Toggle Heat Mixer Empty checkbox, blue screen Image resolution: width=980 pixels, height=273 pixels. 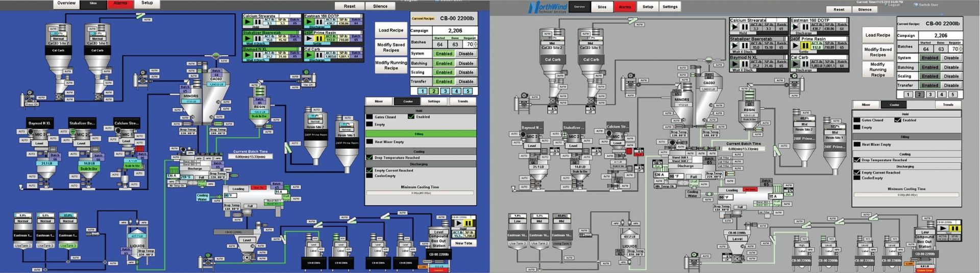[x=370, y=141]
